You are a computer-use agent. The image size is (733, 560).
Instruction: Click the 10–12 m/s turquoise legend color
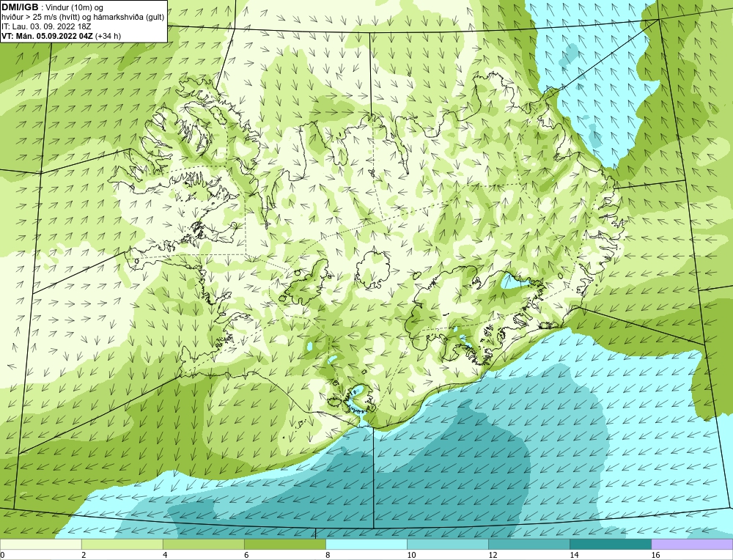(447, 544)
